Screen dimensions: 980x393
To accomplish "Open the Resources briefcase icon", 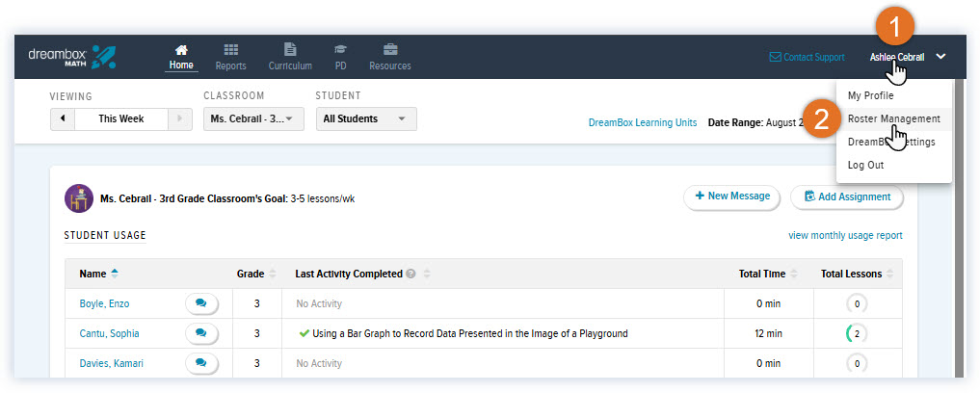I will 390,49.
